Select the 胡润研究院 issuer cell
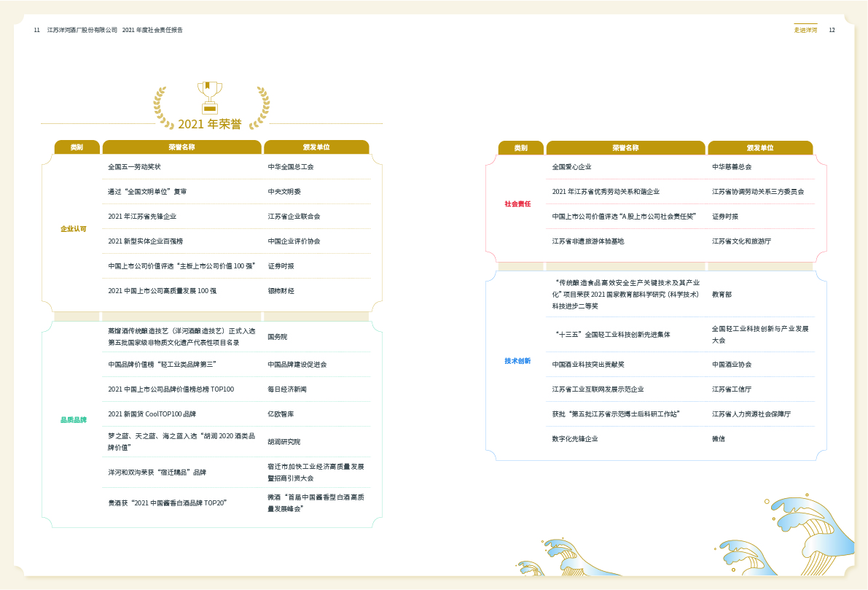Viewport: 868px width, 590px height. pyautogui.click(x=284, y=442)
